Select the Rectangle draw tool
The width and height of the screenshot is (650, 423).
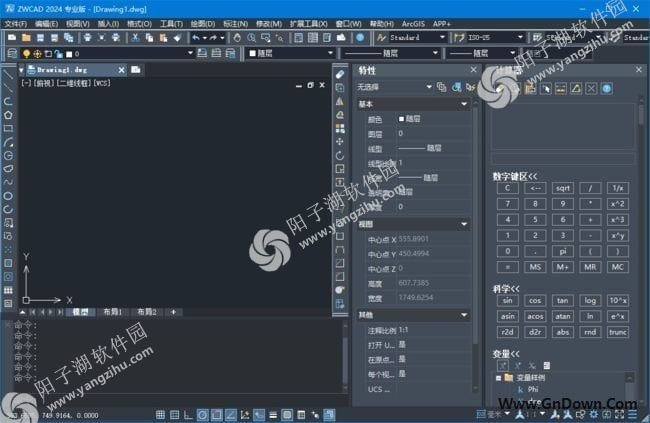[x=8, y=128]
